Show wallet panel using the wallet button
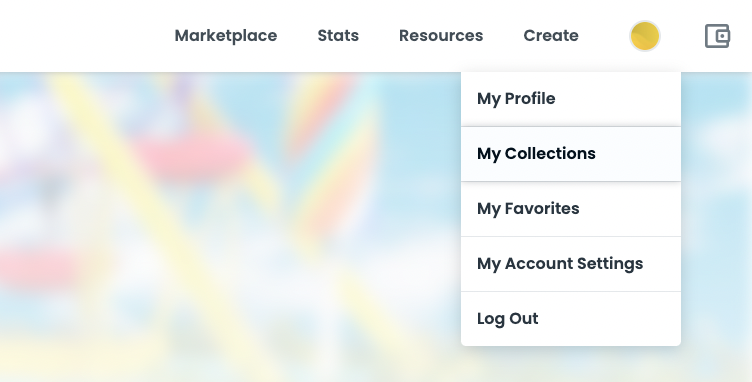 pyautogui.click(x=717, y=36)
